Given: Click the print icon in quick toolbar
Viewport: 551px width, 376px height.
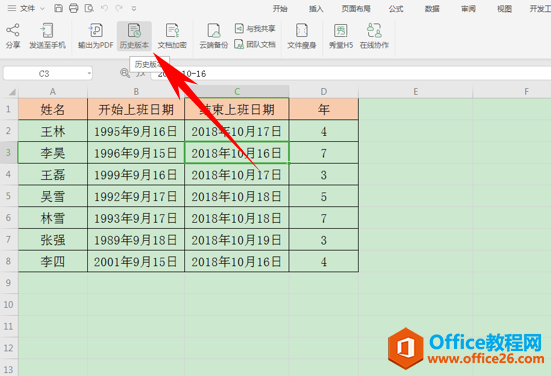Looking at the screenshot, I should click(73, 8).
